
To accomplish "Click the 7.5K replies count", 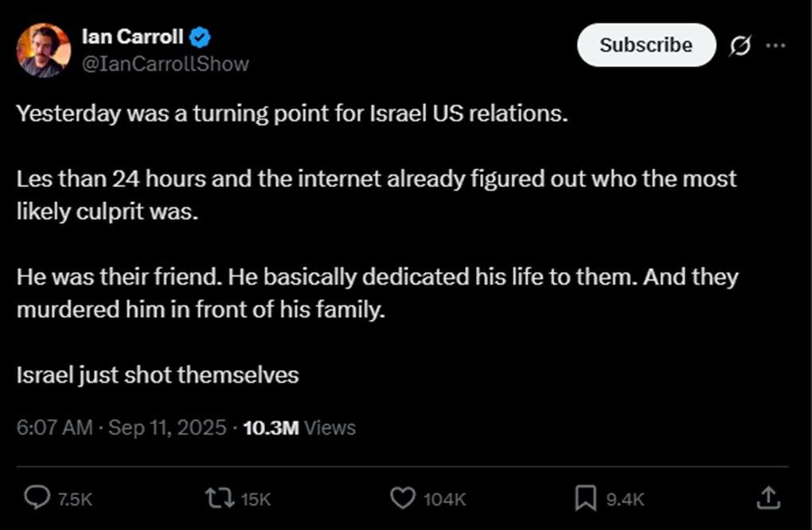I will [x=76, y=499].
